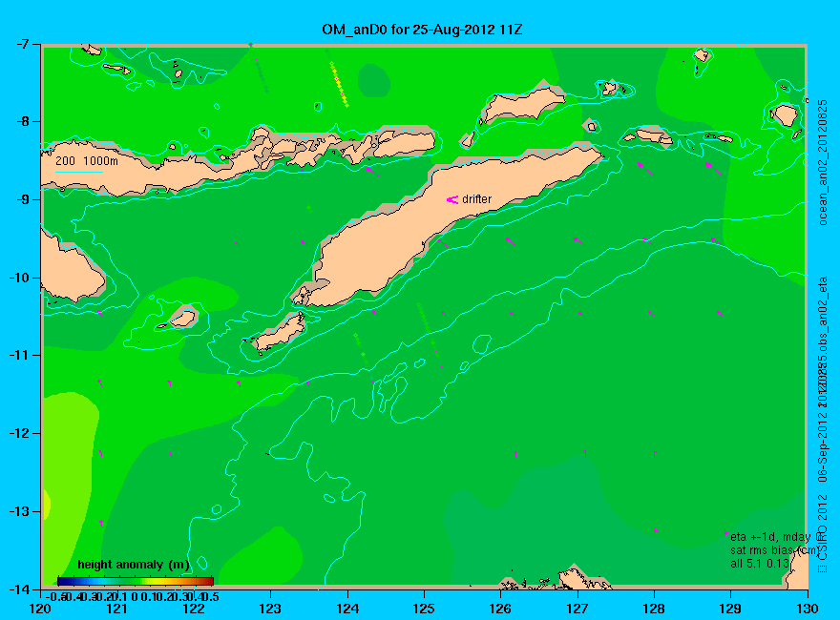Click the 'drifter' legend label

(x=476, y=199)
